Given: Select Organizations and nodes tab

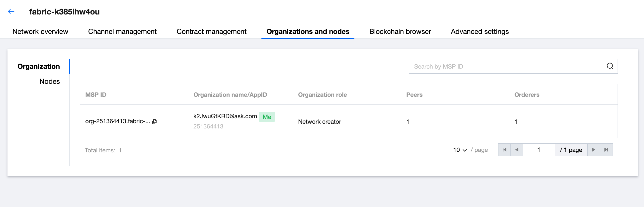Looking at the screenshot, I should click(x=308, y=31).
